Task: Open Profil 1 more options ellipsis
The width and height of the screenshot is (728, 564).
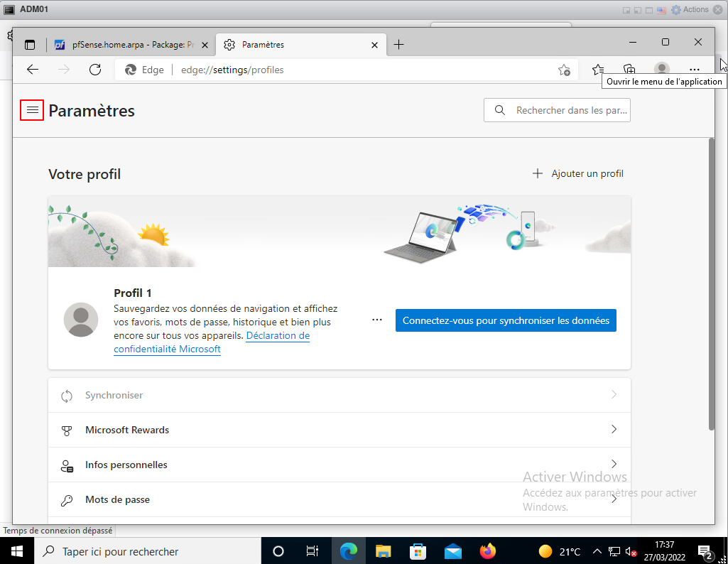Action: (x=377, y=320)
